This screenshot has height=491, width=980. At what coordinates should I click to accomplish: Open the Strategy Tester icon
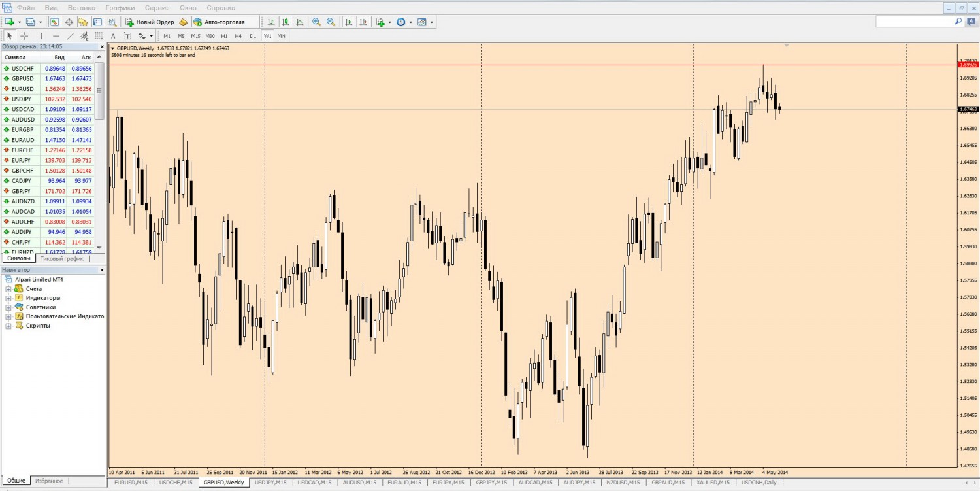point(111,22)
